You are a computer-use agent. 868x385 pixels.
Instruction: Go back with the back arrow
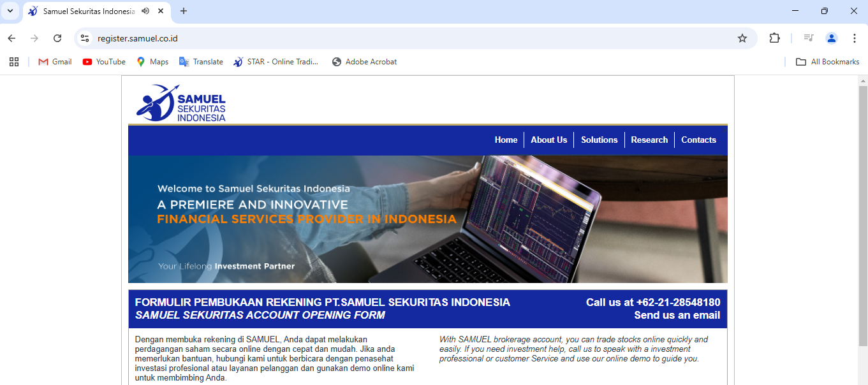tap(11, 38)
